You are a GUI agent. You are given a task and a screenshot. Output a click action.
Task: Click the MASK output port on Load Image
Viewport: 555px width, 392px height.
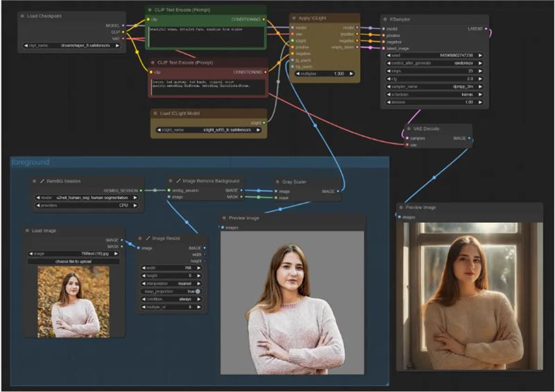122,246
